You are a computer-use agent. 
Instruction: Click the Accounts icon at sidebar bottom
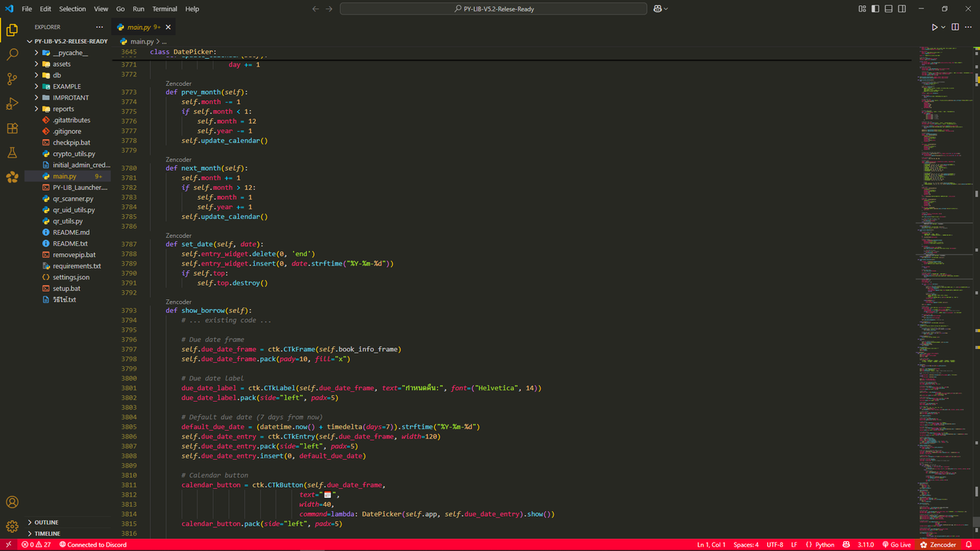(x=11, y=502)
